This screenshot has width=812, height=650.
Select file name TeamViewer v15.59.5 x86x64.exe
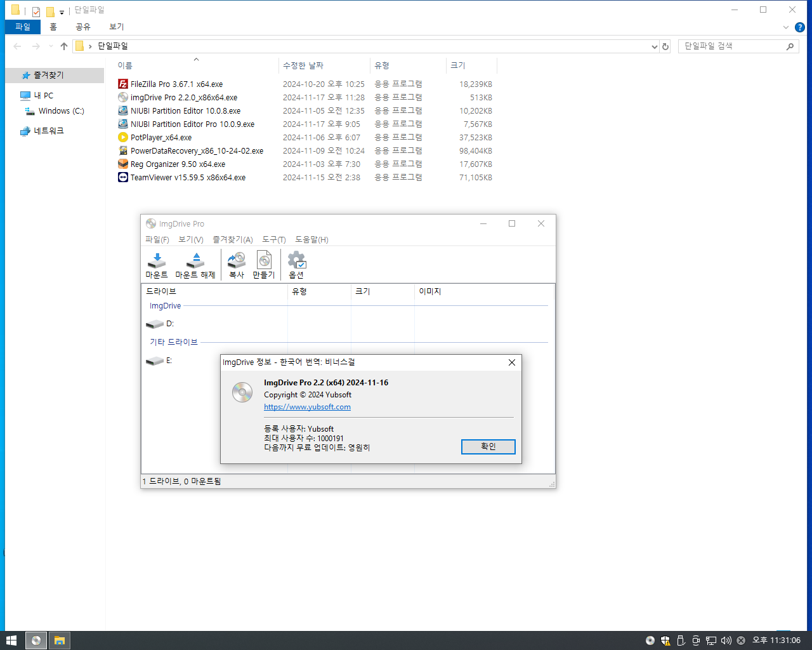tap(188, 178)
